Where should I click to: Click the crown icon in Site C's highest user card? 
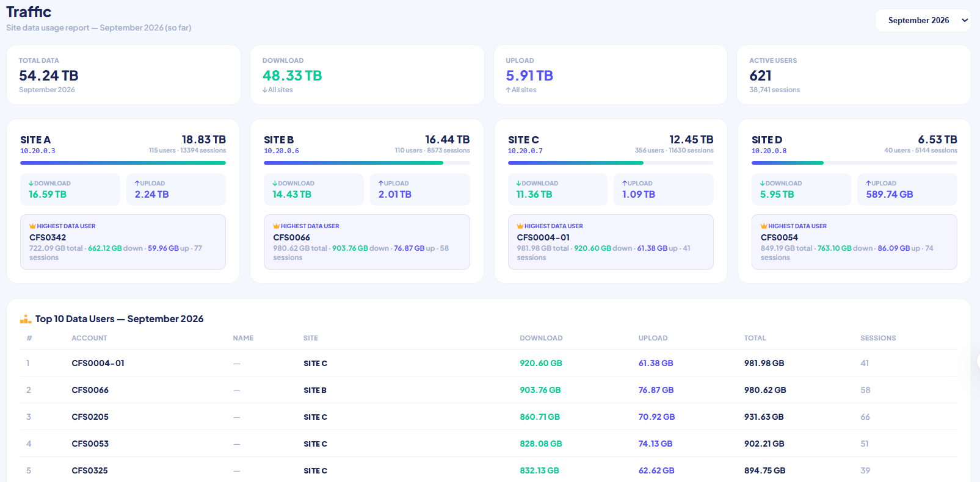[520, 226]
